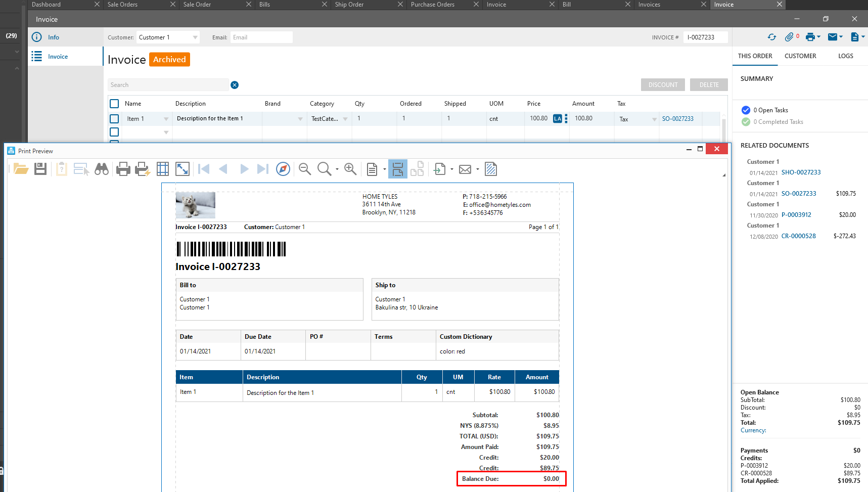
Task: Tick the checkbox for the Item 1 row
Action: click(114, 119)
